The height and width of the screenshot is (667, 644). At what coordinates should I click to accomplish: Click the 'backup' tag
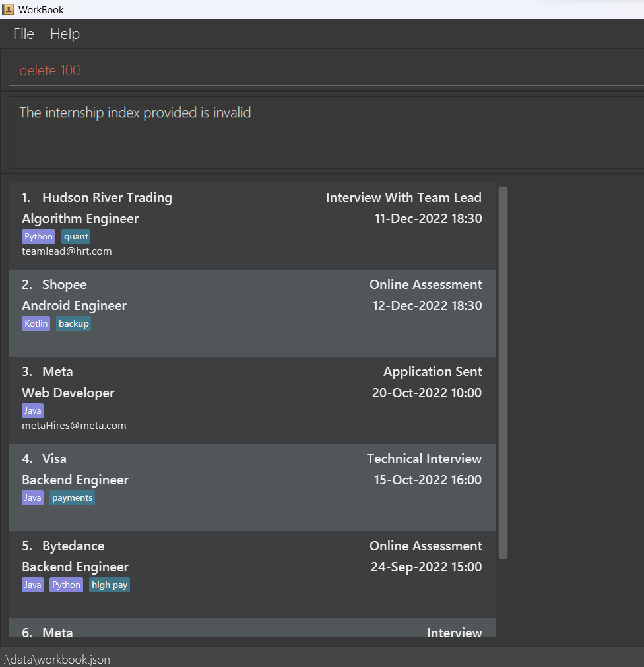point(74,324)
